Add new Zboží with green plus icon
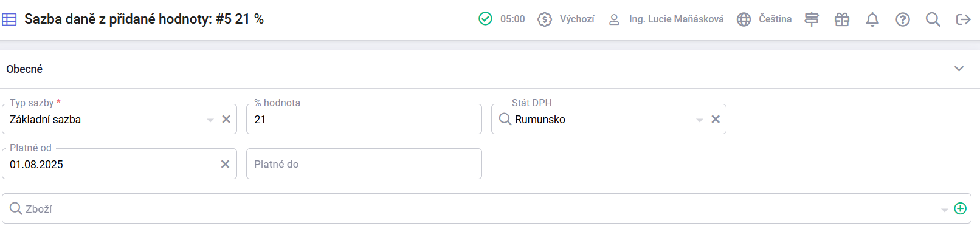Image resolution: width=980 pixels, height=243 pixels. tap(961, 208)
